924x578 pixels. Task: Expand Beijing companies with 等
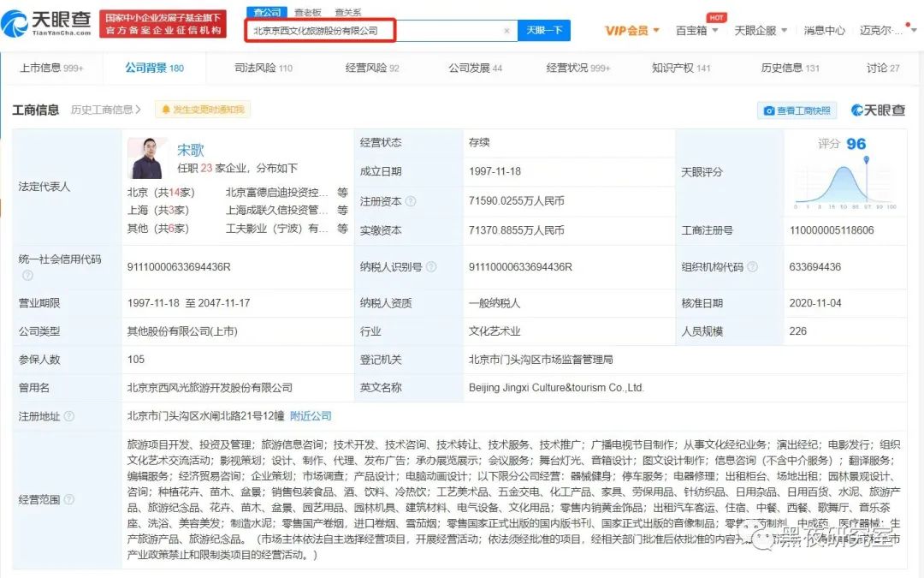342,193
